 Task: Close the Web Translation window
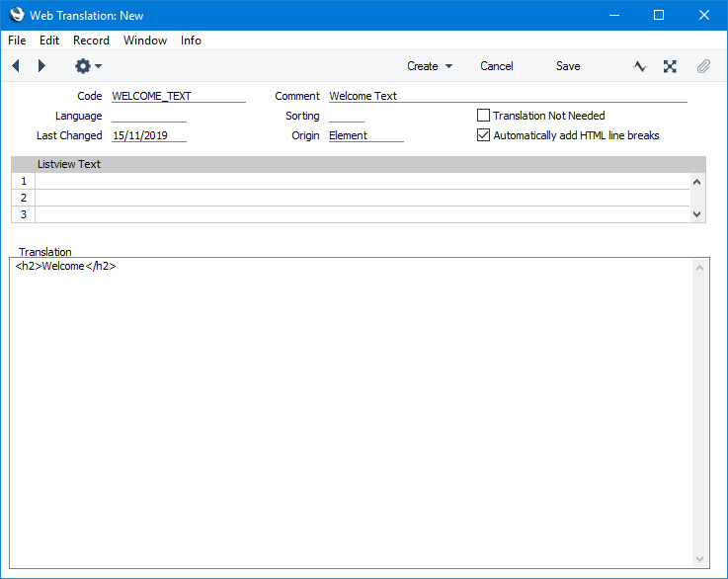(x=704, y=15)
